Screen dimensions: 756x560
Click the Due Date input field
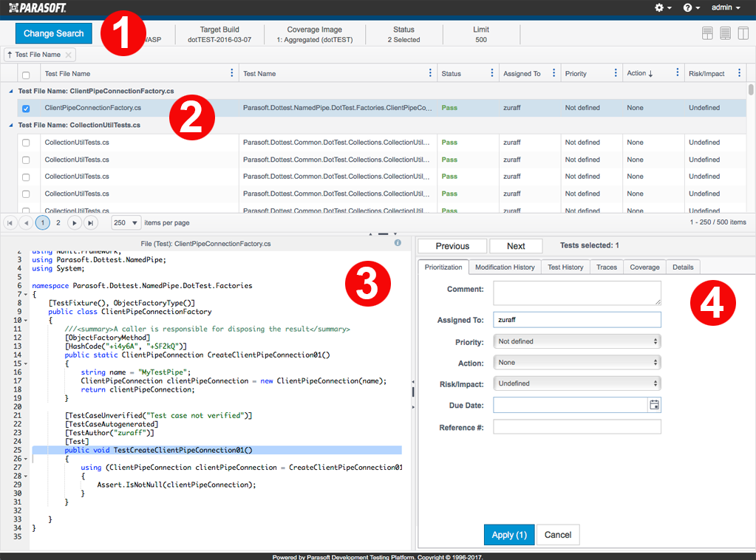coord(570,405)
